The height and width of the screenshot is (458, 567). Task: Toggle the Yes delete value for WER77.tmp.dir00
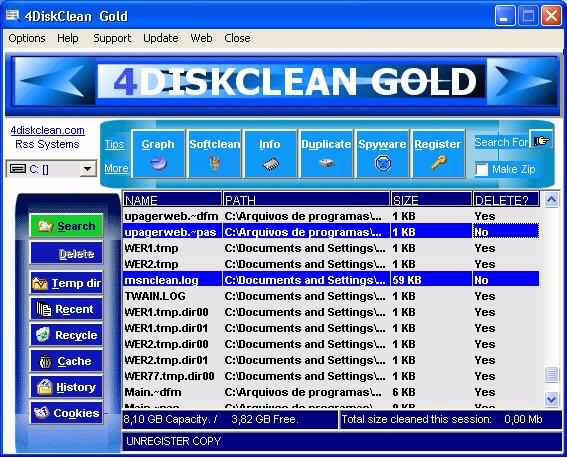506,376
